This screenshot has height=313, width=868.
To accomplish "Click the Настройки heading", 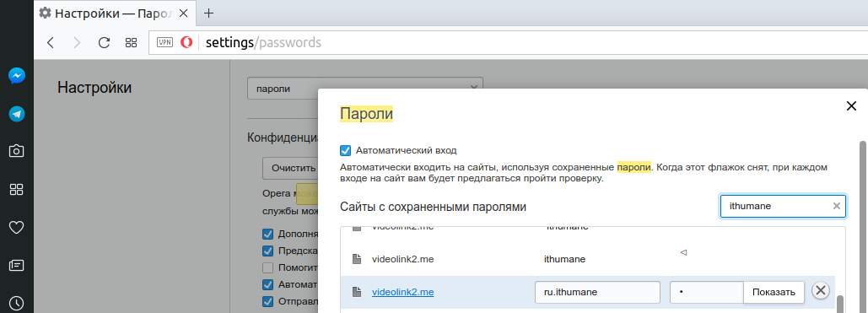I will coord(94,88).
